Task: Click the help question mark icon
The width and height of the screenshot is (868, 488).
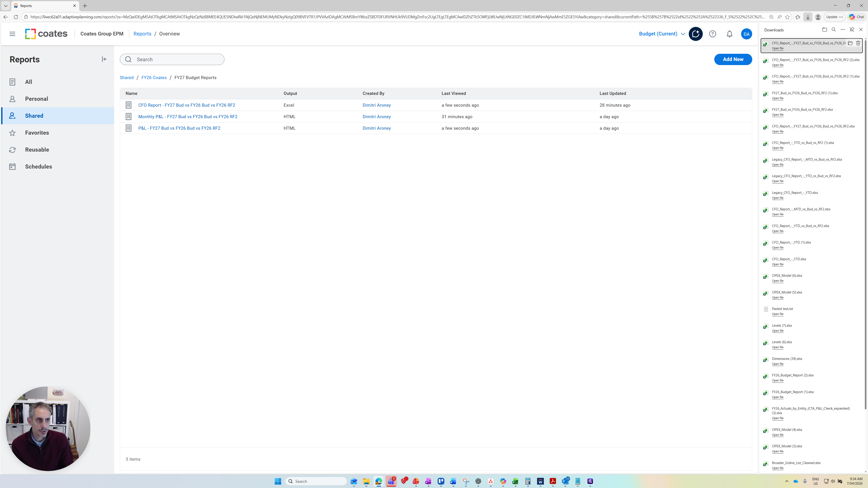Action: (x=712, y=34)
